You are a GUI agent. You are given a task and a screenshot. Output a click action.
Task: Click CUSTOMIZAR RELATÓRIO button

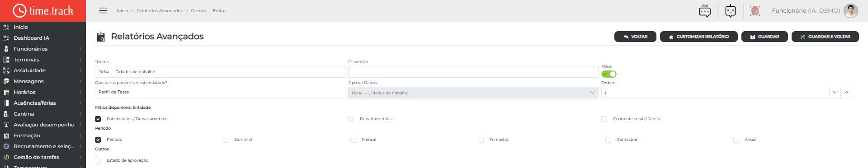click(x=698, y=37)
